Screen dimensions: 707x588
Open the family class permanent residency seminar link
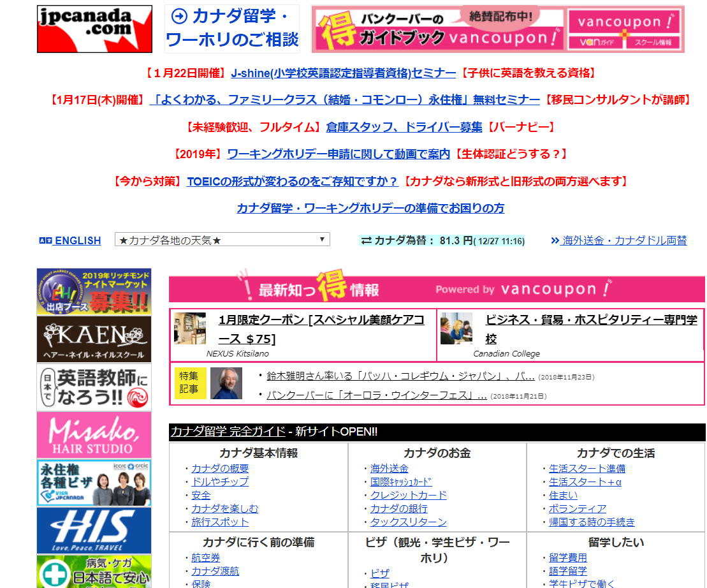pyautogui.click(x=345, y=99)
